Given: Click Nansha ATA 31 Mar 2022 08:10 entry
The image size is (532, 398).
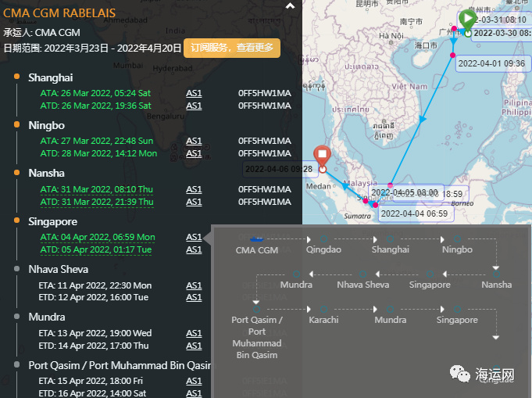Looking at the screenshot, I should pos(97,189).
